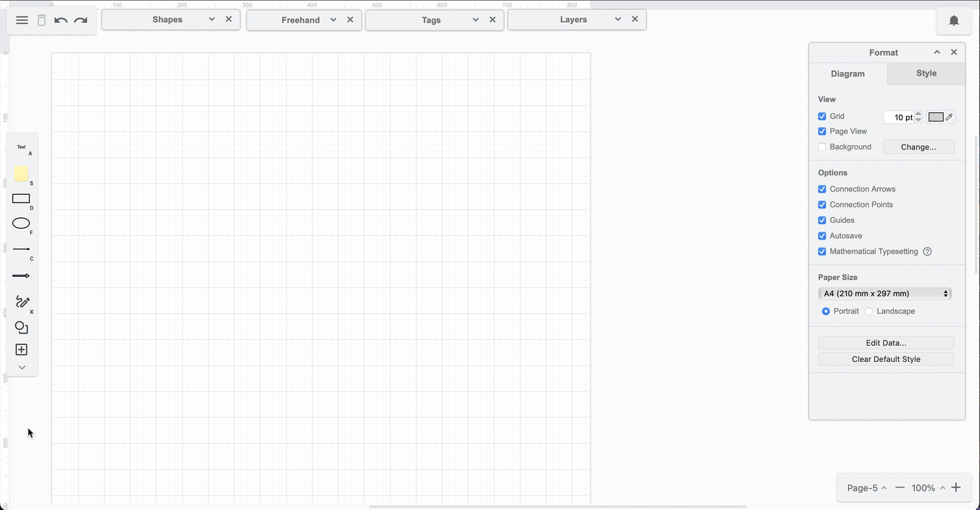Open the Shapes panel dropdown
Image resolution: width=980 pixels, height=510 pixels.
click(x=211, y=19)
